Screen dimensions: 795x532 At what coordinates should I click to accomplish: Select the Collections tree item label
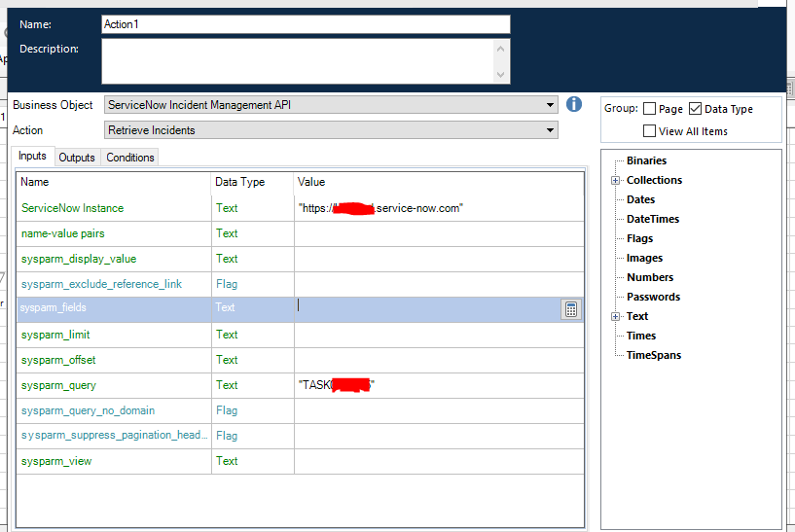click(655, 180)
